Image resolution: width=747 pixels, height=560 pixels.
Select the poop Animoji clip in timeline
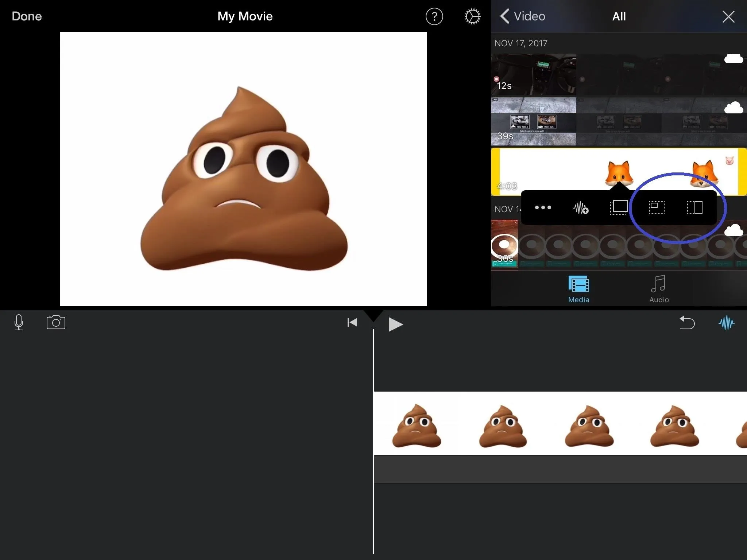pyautogui.click(x=560, y=424)
